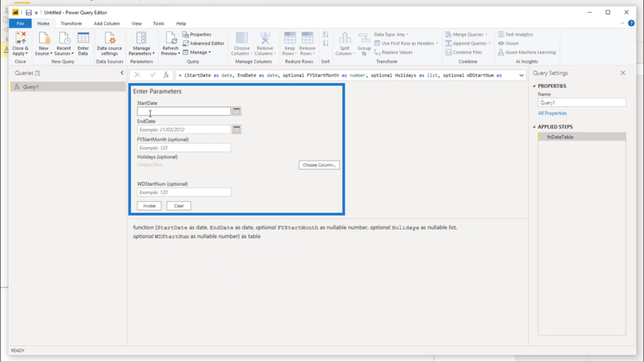Click the formula bar fx icon
Image resolution: width=644 pixels, height=362 pixels.
pos(166,75)
